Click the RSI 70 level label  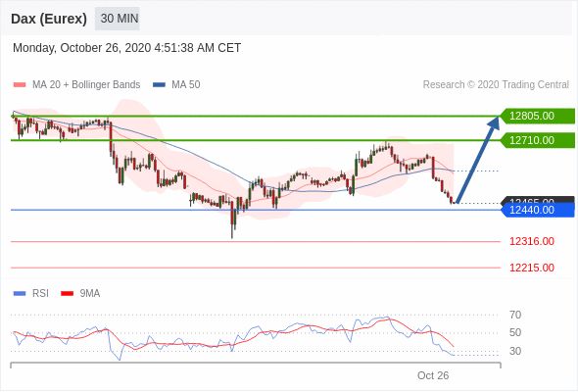515,315
